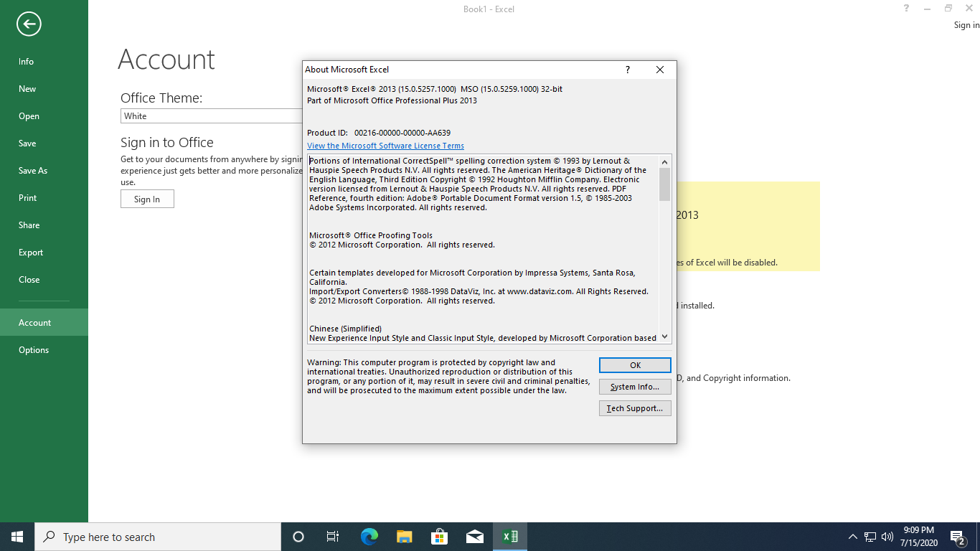Image resolution: width=980 pixels, height=551 pixels.
Task: Click the Sign In button
Action: [147, 199]
